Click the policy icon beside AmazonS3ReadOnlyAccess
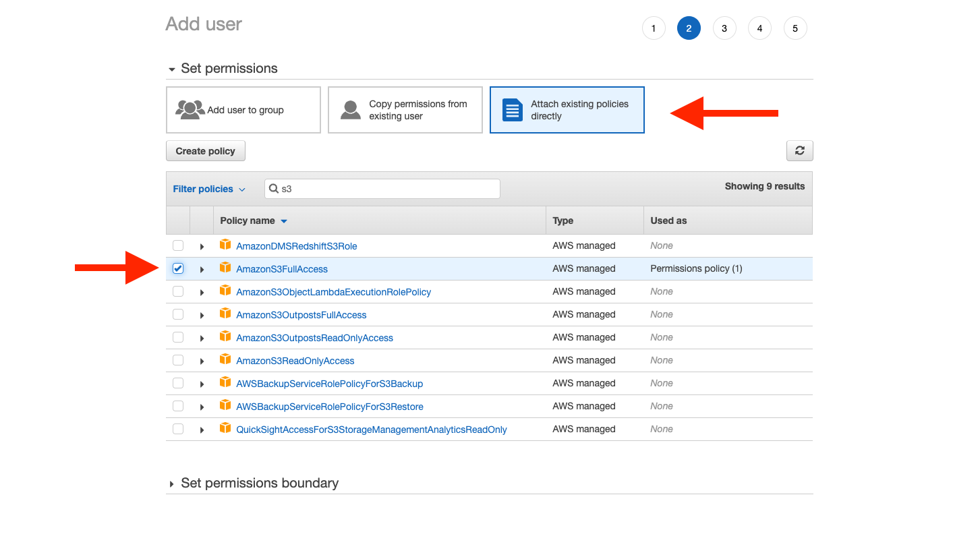 pos(225,359)
